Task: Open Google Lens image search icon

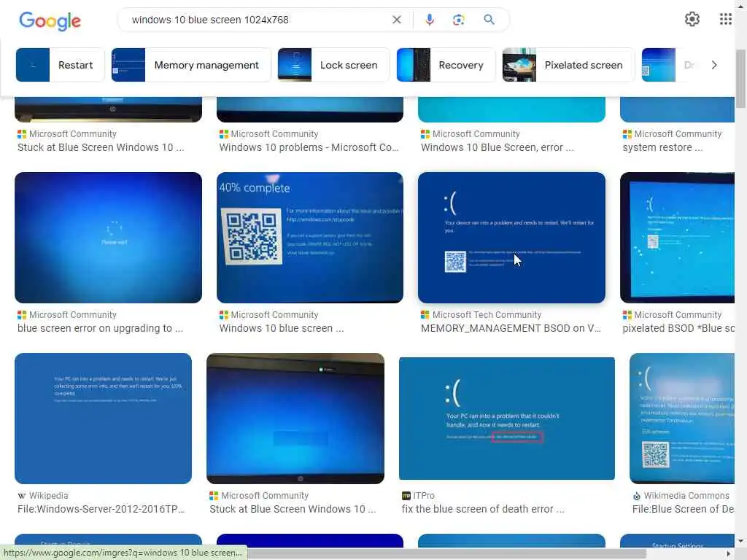Action: [458, 20]
